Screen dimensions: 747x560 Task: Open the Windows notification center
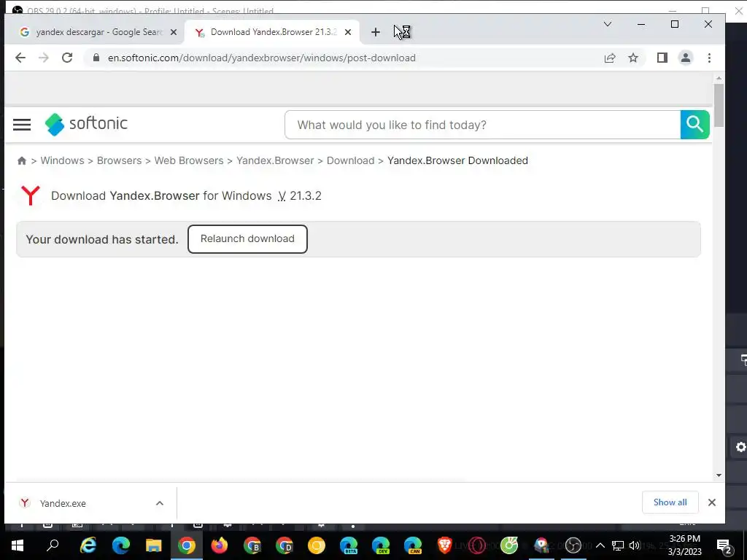coord(724,545)
